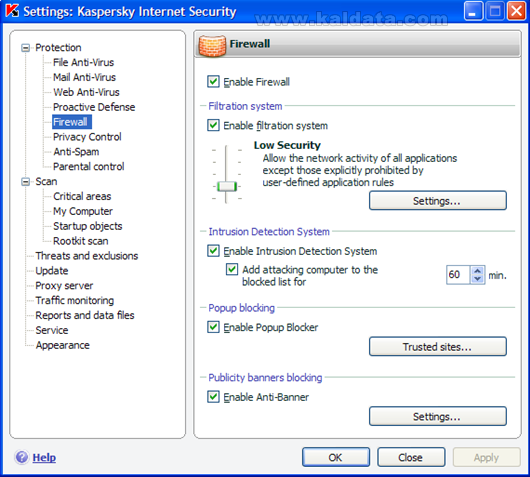The width and height of the screenshot is (530, 477).
Task: Click the blocked minutes field showing 60
Action: pos(458,275)
